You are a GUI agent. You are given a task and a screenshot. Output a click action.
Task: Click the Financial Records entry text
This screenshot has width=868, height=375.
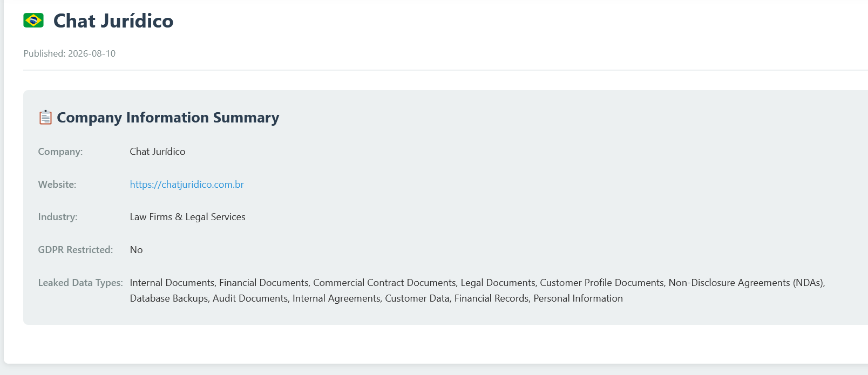[x=491, y=298]
